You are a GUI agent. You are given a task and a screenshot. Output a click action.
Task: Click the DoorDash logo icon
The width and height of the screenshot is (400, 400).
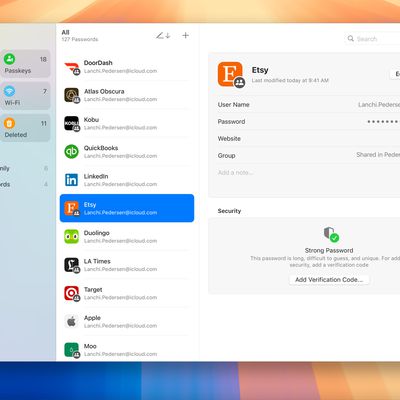(72, 67)
